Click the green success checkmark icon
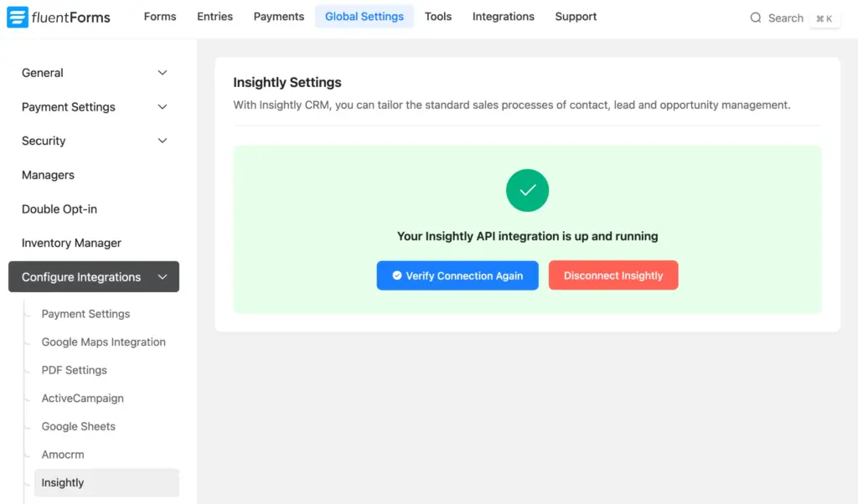Viewport: 858px width, 504px height. (527, 191)
